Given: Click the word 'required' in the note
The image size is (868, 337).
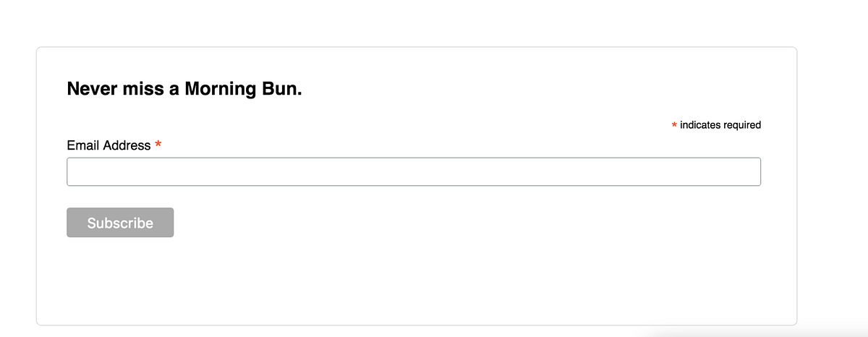Looking at the screenshot, I should [x=741, y=125].
